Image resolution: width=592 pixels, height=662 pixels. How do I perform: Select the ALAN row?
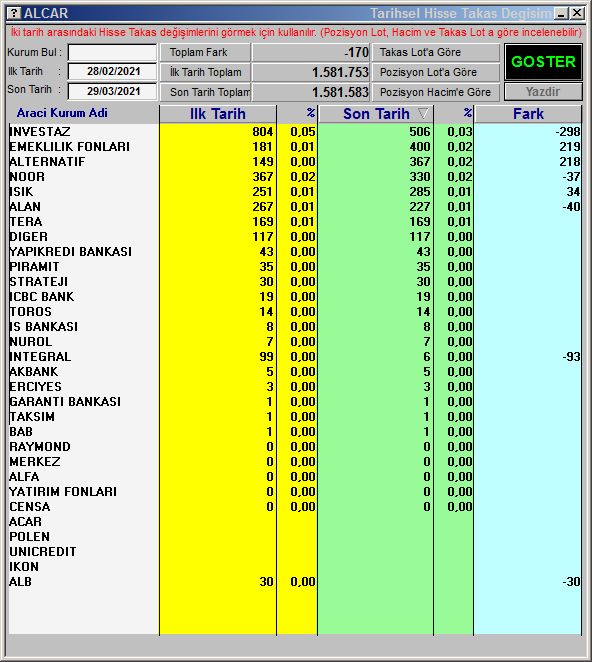(295, 206)
